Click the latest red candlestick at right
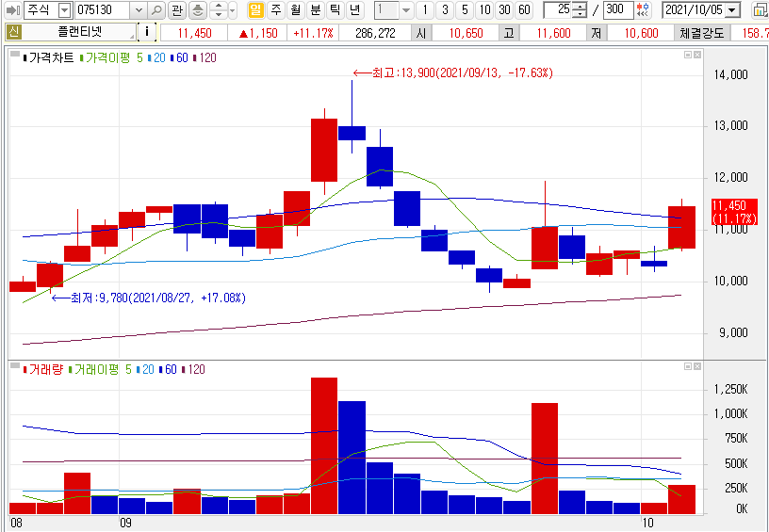The height and width of the screenshot is (532, 769). [681, 227]
